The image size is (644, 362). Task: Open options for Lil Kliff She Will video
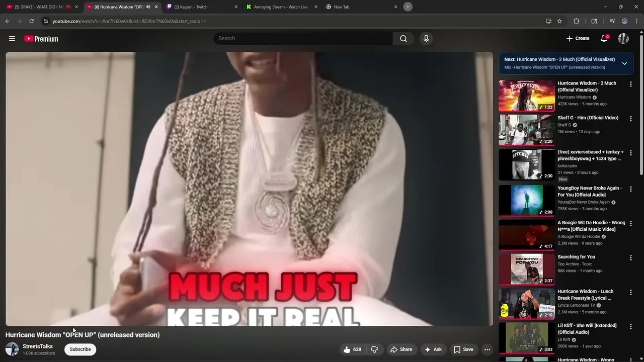tap(630, 327)
